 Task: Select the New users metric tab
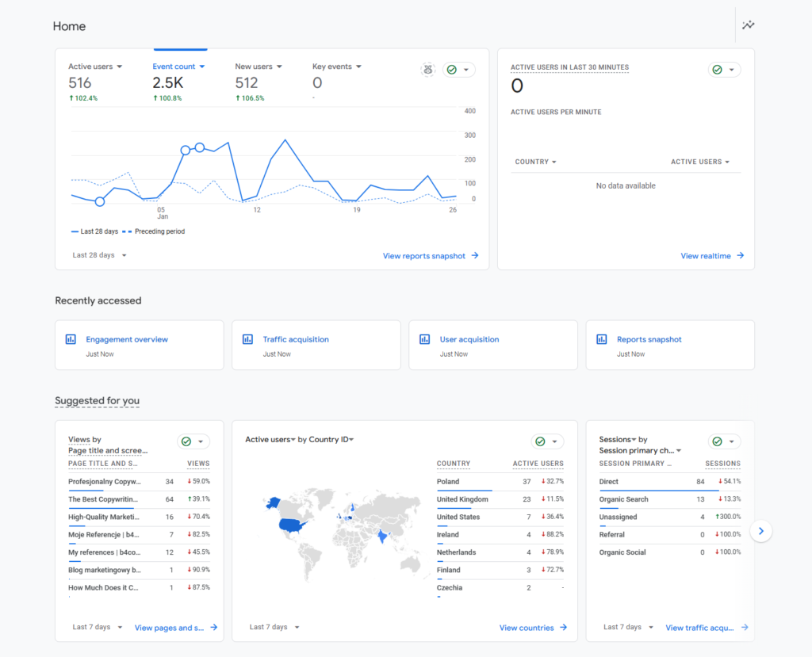pos(258,67)
